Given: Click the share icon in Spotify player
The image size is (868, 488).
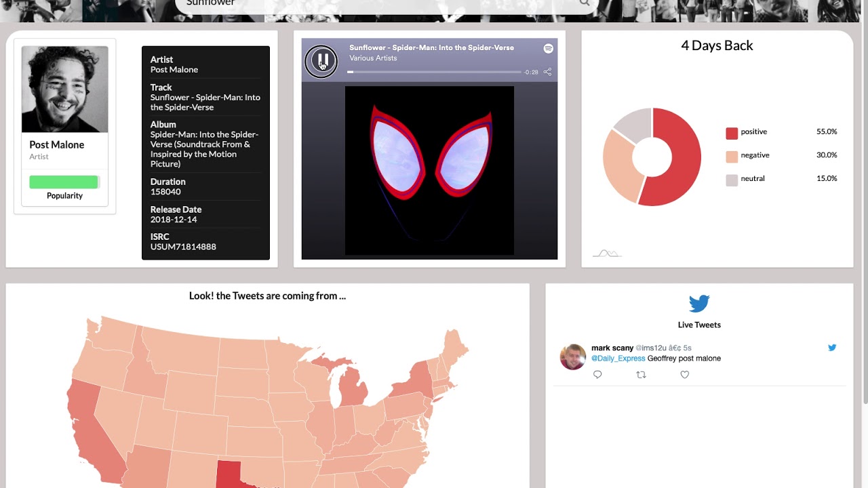Looking at the screenshot, I should [x=547, y=72].
